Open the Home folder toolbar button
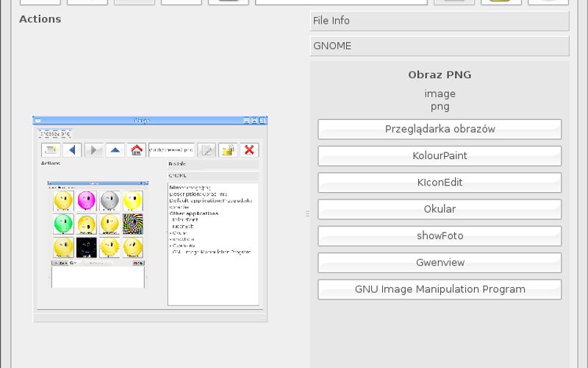Viewport: 588px width, 368px height. [229, 2]
